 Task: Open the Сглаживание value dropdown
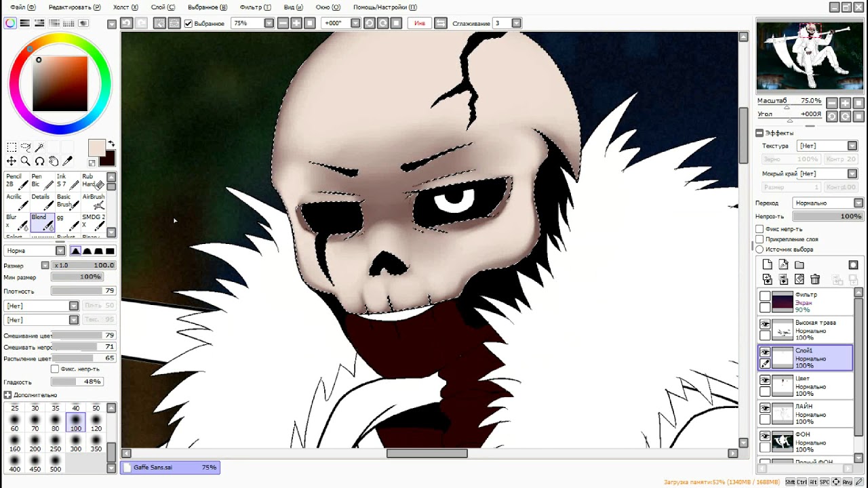pos(517,23)
